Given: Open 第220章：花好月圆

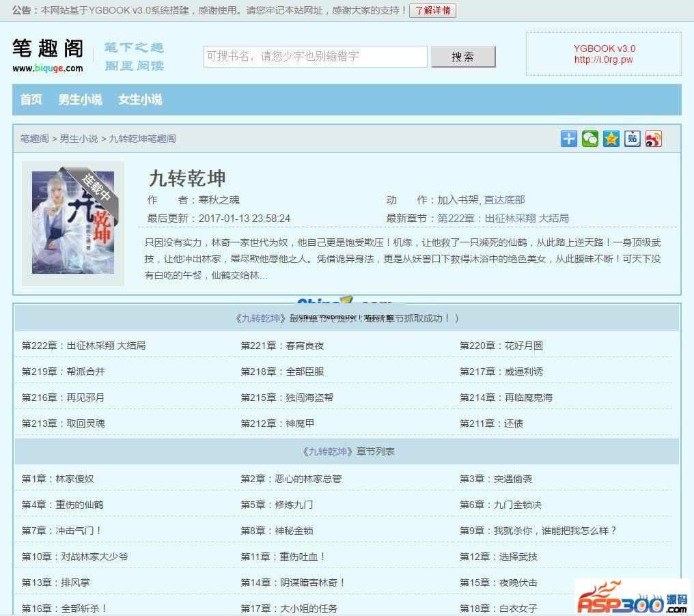Looking at the screenshot, I should [x=501, y=346].
